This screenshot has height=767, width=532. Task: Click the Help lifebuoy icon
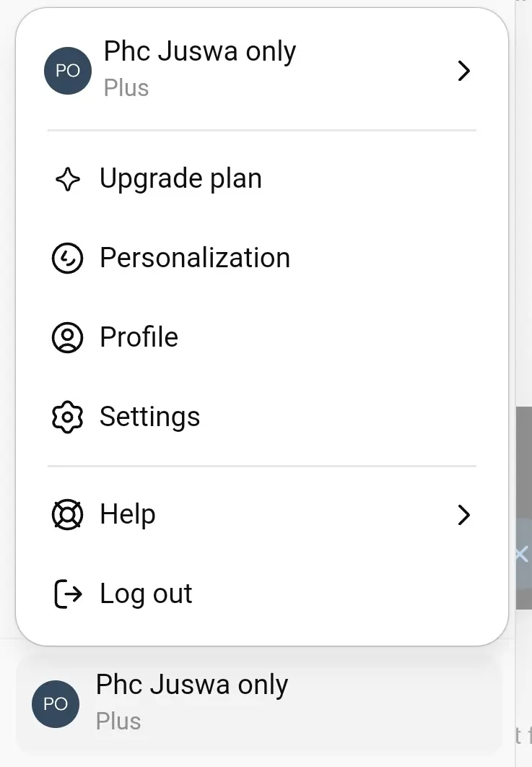(67, 515)
